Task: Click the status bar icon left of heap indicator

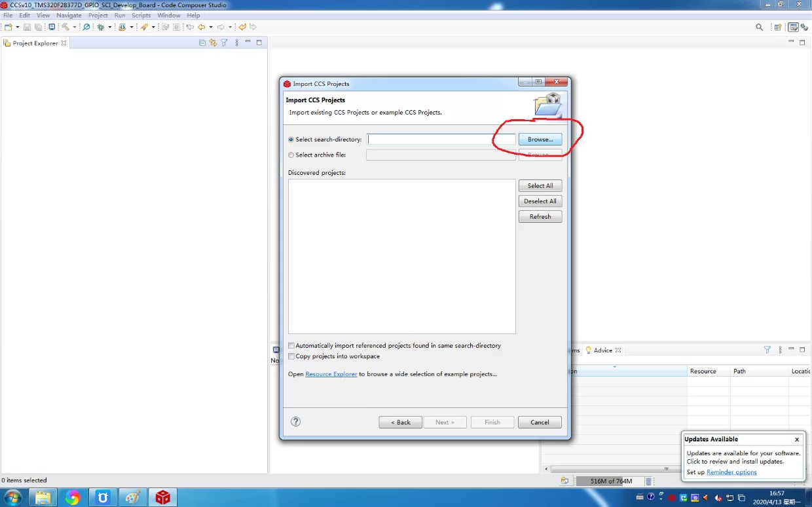Action: pos(564,481)
